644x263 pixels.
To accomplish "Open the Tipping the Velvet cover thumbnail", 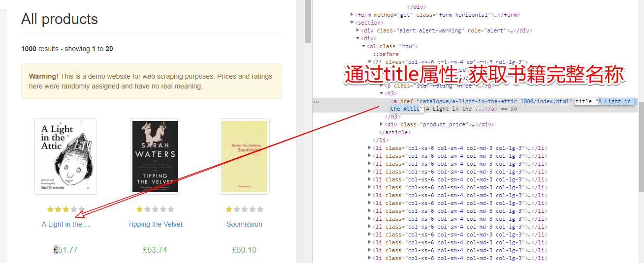I will click(155, 156).
